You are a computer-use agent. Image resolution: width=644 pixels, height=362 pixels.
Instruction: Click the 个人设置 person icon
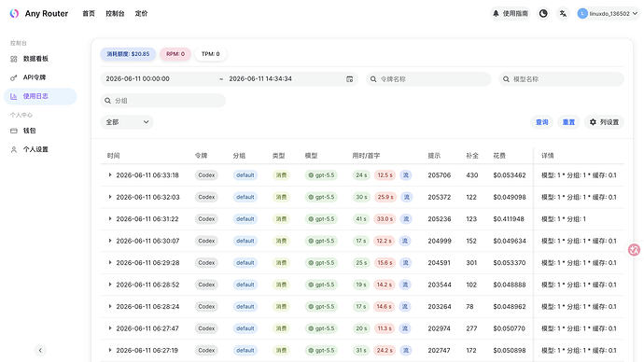pyautogui.click(x=14, y=150)
